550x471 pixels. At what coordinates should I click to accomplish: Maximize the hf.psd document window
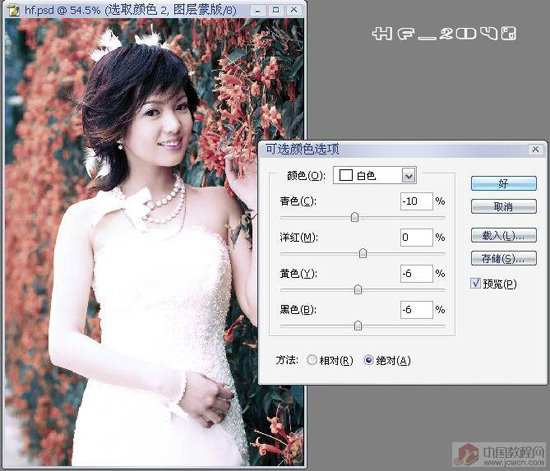[276, 10]
